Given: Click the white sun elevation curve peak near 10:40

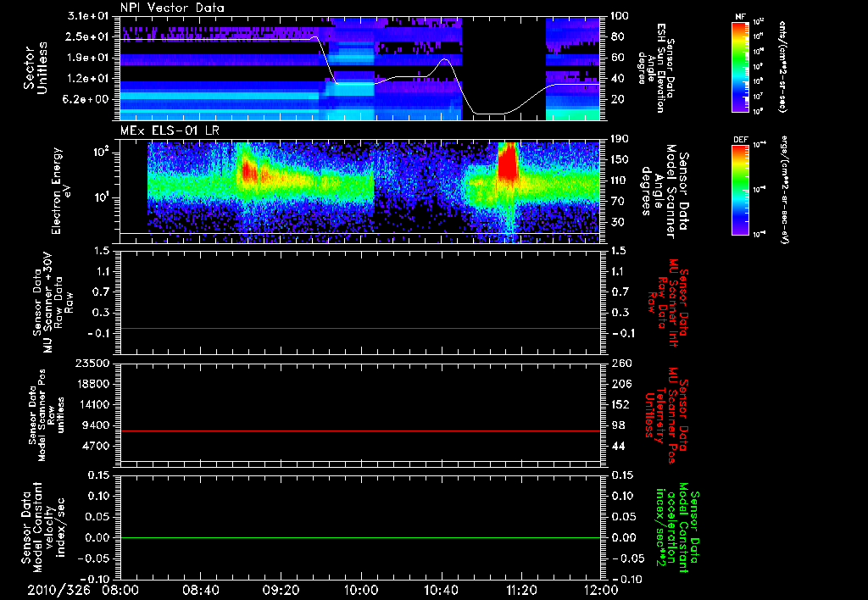Looking at the screenshot, I should point(444,60).
